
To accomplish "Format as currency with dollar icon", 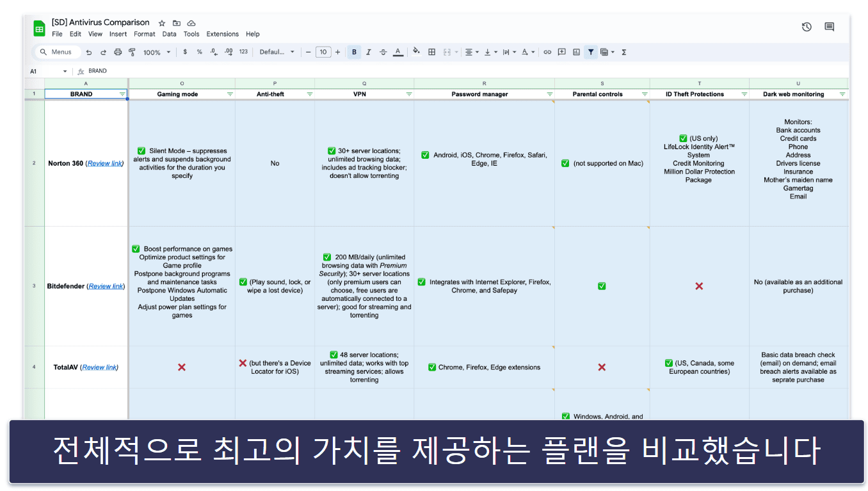I will [x=185, y=52].
